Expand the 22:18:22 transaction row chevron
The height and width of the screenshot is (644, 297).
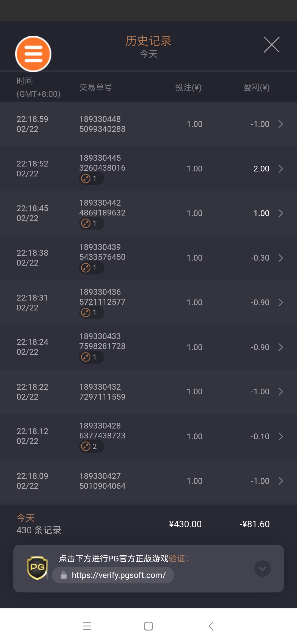point(280,392)
